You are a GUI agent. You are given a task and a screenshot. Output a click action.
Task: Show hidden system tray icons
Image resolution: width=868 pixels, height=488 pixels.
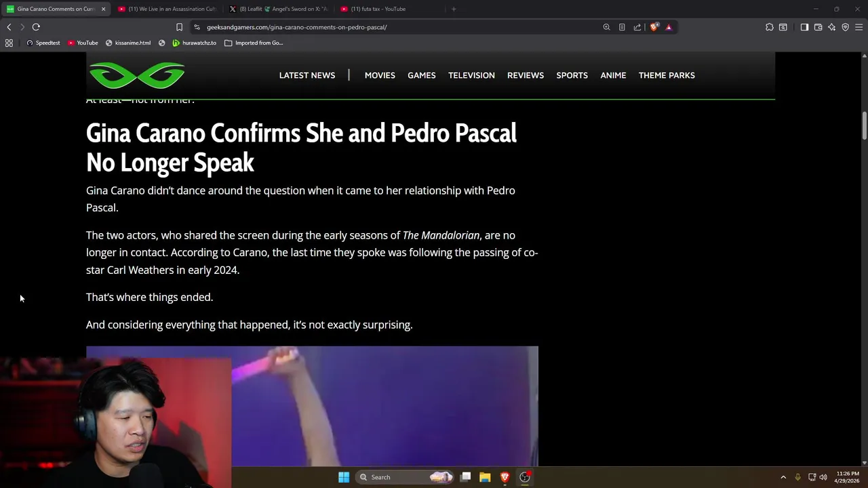click(783, 477)
